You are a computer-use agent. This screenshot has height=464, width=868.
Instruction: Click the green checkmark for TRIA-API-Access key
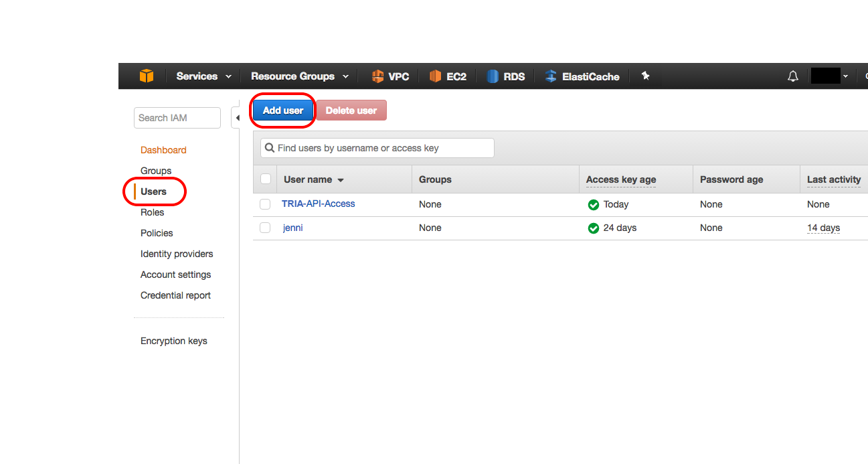click(593, 204)
